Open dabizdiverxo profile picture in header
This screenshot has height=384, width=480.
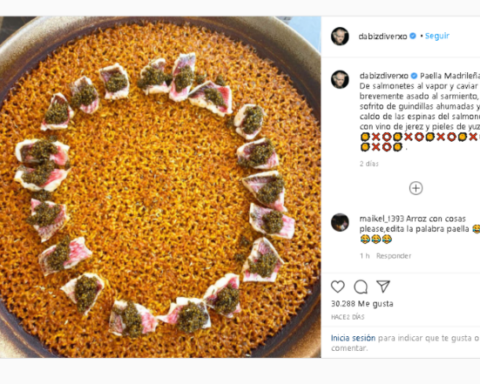click(x=340, y=36)
